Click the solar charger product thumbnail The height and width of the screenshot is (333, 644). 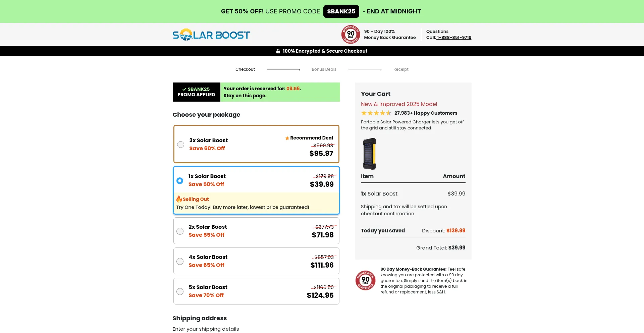tap(369, 154)
